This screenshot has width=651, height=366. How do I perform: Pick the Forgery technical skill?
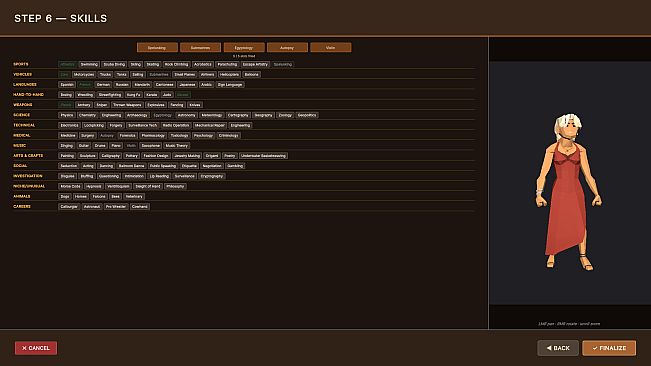(116, 125)
